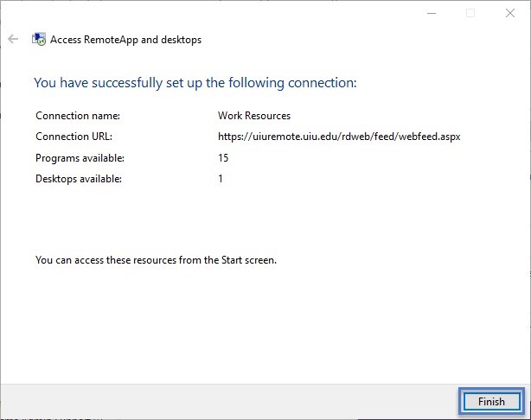This screenshot has height=420, width=531.
Task: Click the empty grey footer bar left of Finish
Action: coord(229,401)
